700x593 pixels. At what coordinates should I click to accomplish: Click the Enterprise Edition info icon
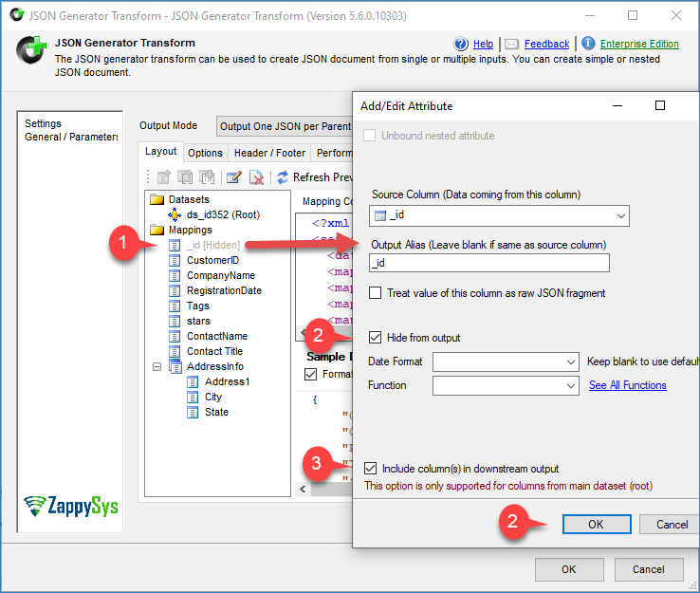(x=588, y=44)
